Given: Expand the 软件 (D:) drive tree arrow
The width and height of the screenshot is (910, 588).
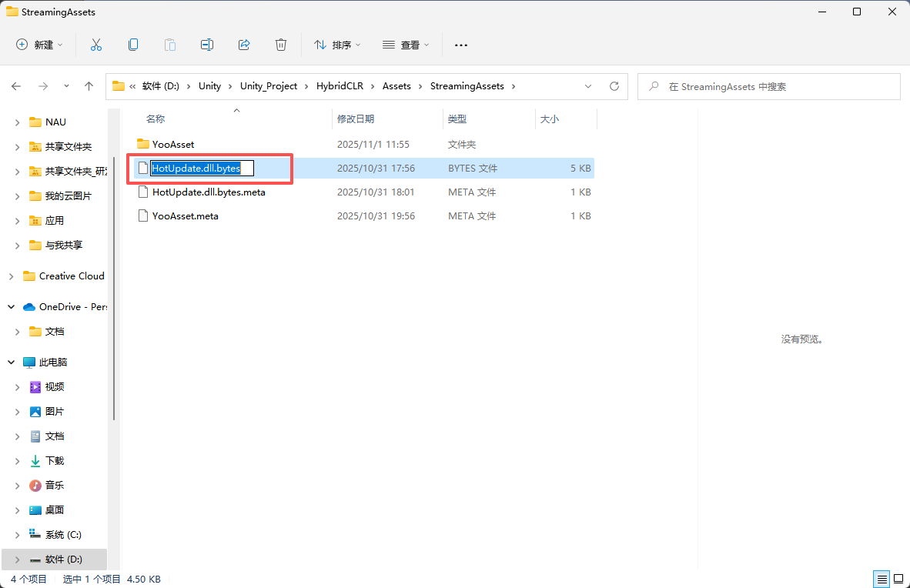Looking at the screenshot, I should pos(17,560).
